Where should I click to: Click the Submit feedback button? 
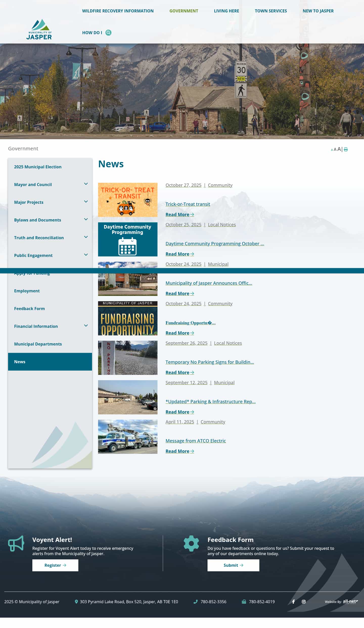coord(233,565)
